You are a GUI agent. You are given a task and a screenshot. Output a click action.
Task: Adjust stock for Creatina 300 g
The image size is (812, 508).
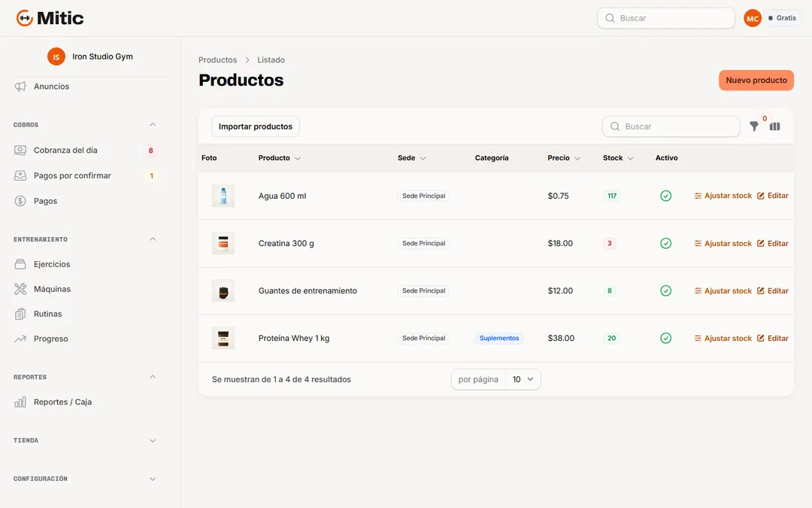[x=723, y=244]
